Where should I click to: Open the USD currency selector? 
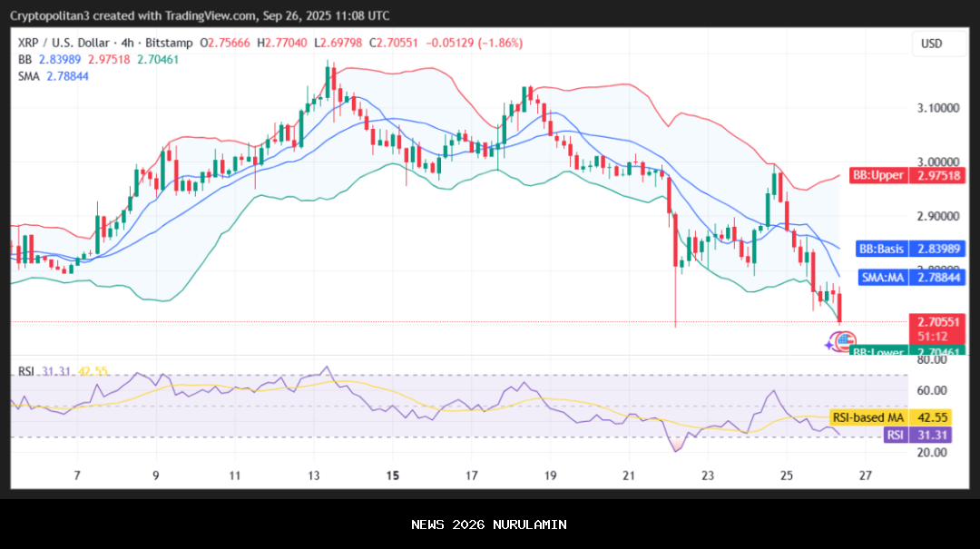coord(931,44)
